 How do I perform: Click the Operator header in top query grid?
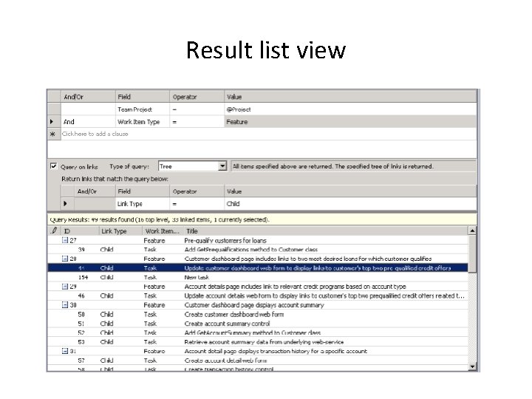[x=197, y=97]
